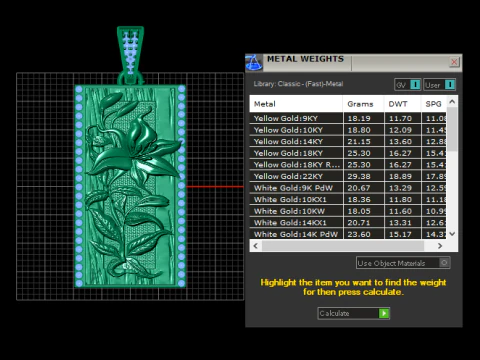
Task: Sort by the Grams column header
Action: [x=363, y=104]
